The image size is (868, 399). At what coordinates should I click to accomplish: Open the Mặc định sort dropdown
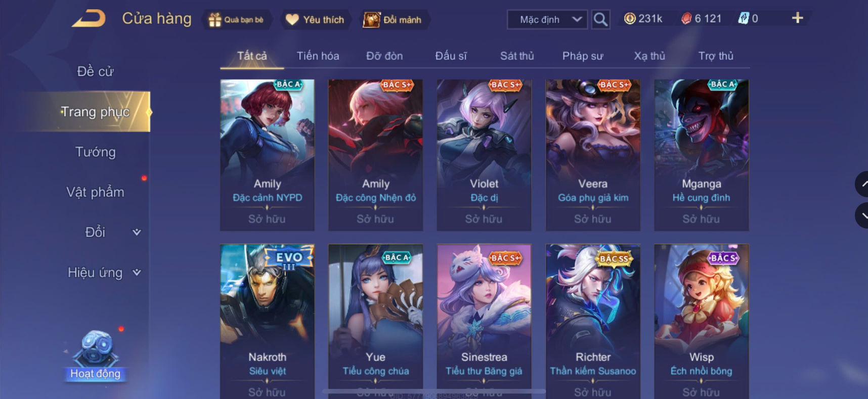click(x=547, y=20)
